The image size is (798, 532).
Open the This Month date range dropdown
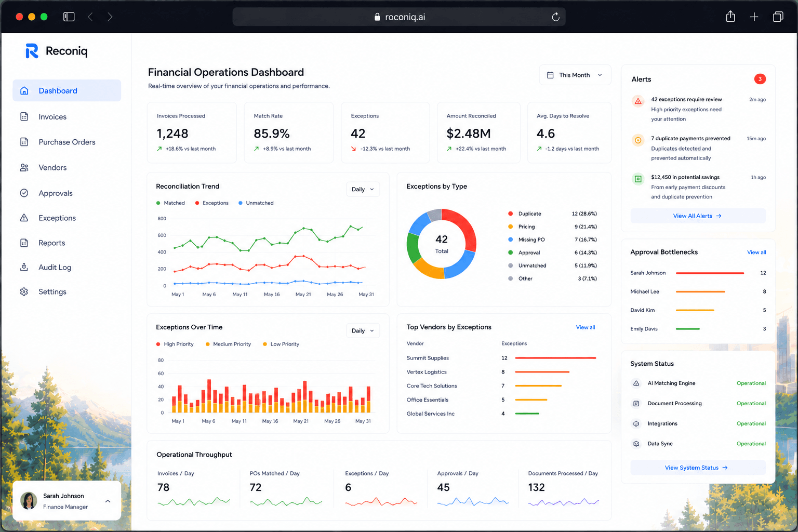point(575,75)
